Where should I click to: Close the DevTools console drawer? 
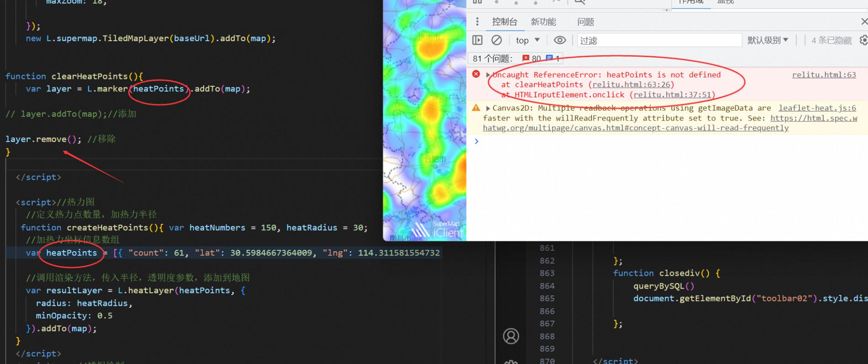pos(863,21)
